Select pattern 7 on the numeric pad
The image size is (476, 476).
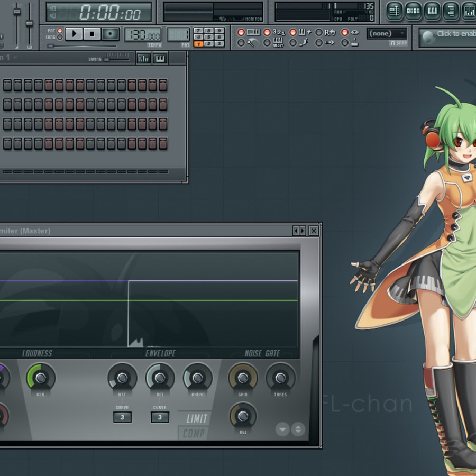[x=198, y=30]
